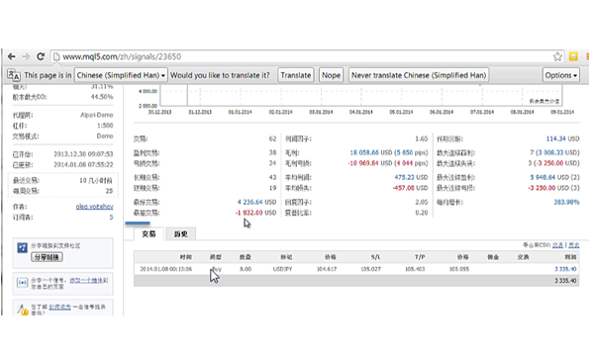Switch to the 历史 tab
This screenshot has height=364, width=594.
pyautogui.click(x=181, y=234)
